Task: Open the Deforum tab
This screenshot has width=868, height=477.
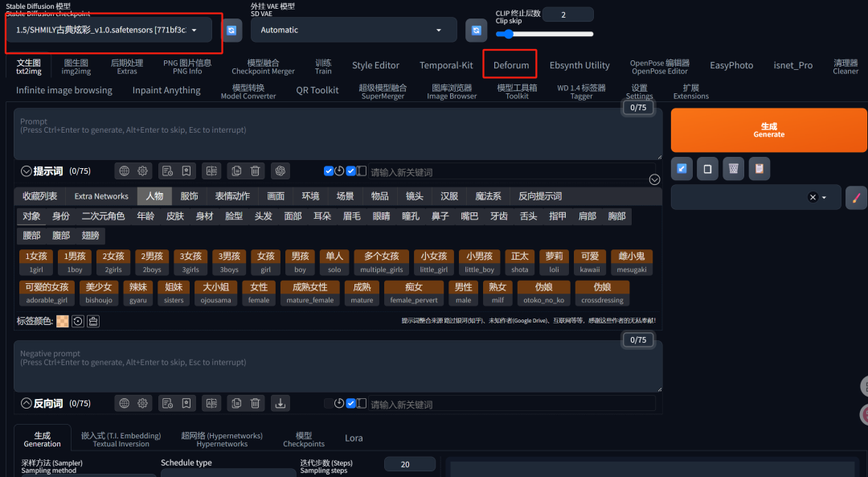Action: click(511, 65)
